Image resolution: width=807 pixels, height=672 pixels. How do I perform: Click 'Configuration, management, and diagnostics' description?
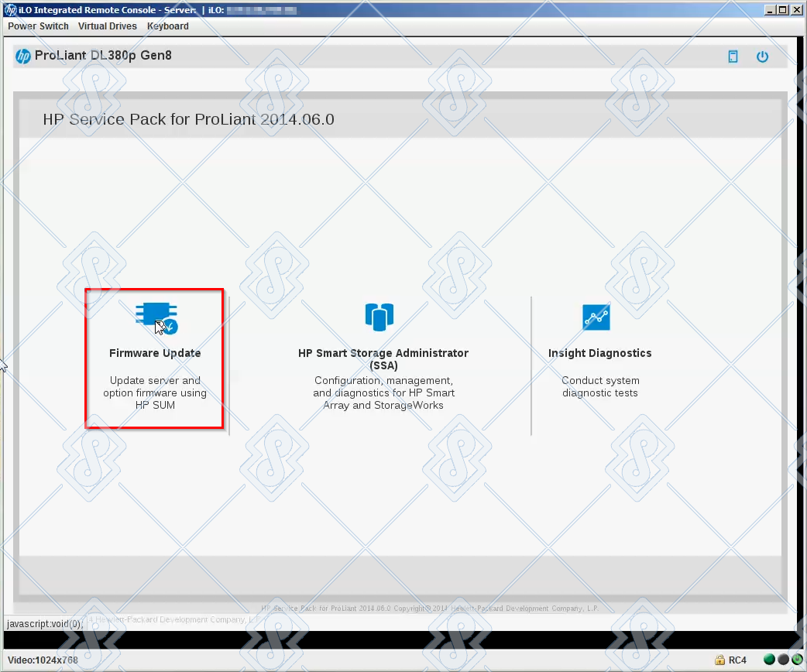[x=383, y=393]
